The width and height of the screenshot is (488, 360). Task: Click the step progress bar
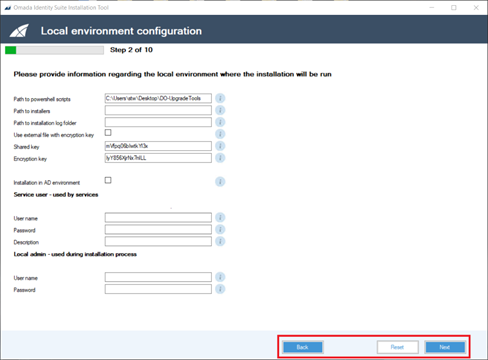tap(54, 50)
